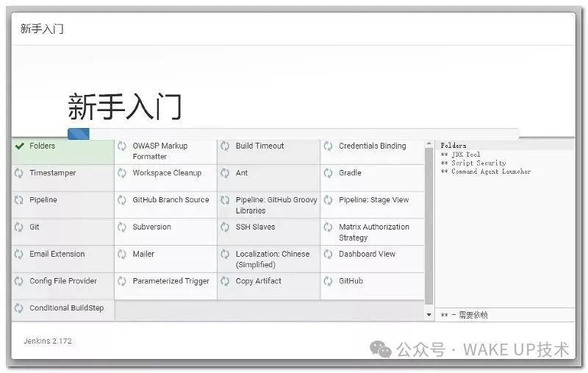Click the Workspace Cleanup plugin name
This screenshot has width=588, height=373.
167,173
